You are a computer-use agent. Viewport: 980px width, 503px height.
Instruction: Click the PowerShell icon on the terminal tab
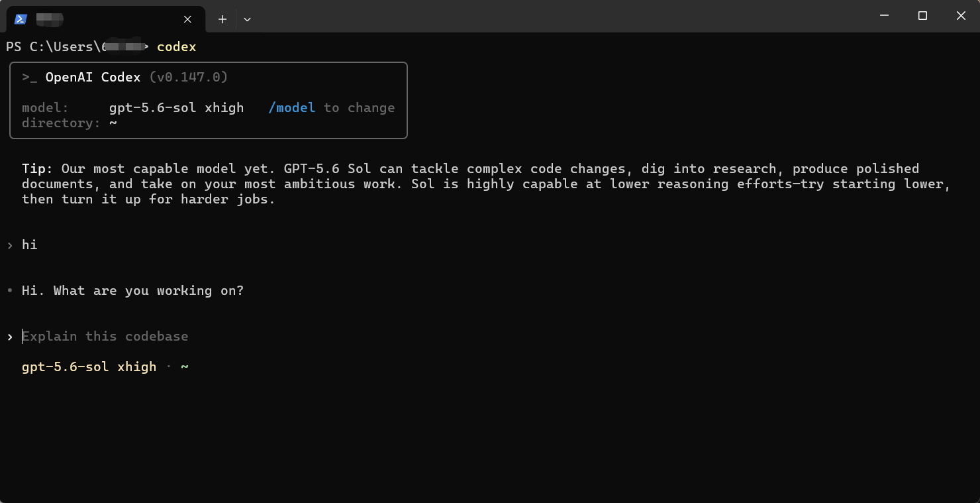point(21,19)
